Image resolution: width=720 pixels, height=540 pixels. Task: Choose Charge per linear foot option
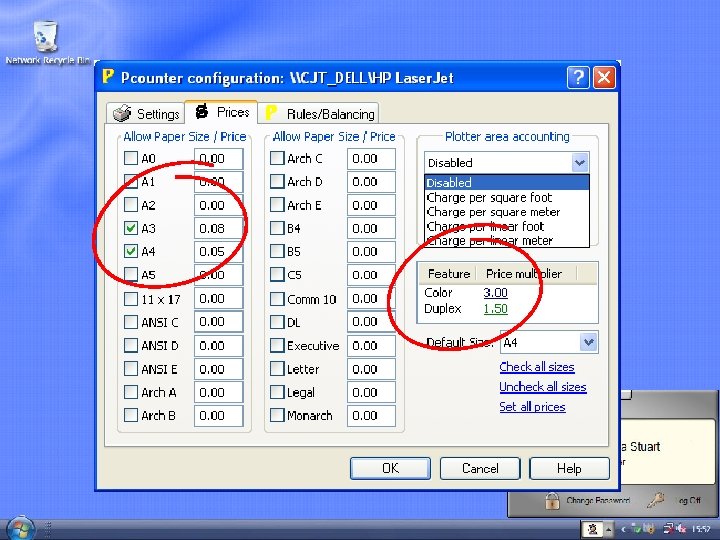(506, 226)
